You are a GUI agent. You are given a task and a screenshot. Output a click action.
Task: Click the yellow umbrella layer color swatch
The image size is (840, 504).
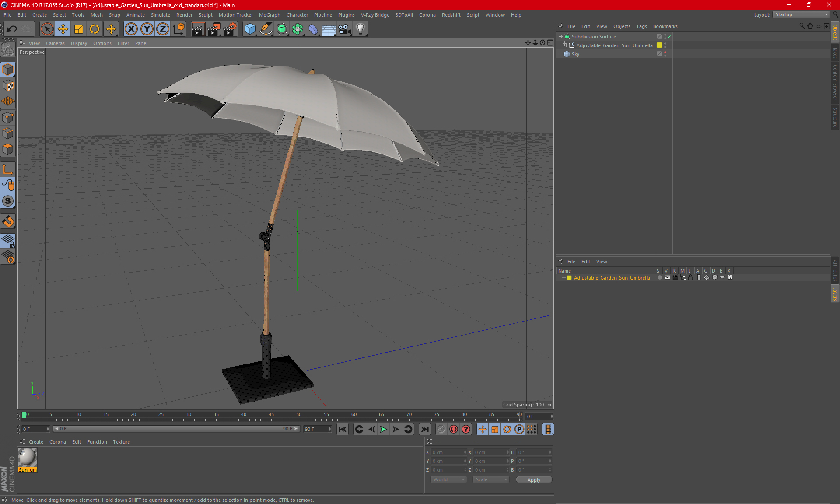click(659, 45)
